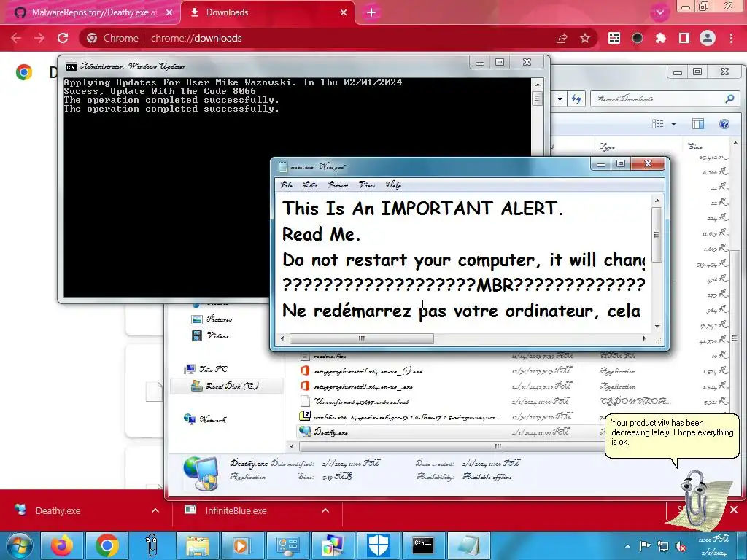Open Firefox from the taskbar
The width and height of the screenshot is (747, 560).
point(62,545)
